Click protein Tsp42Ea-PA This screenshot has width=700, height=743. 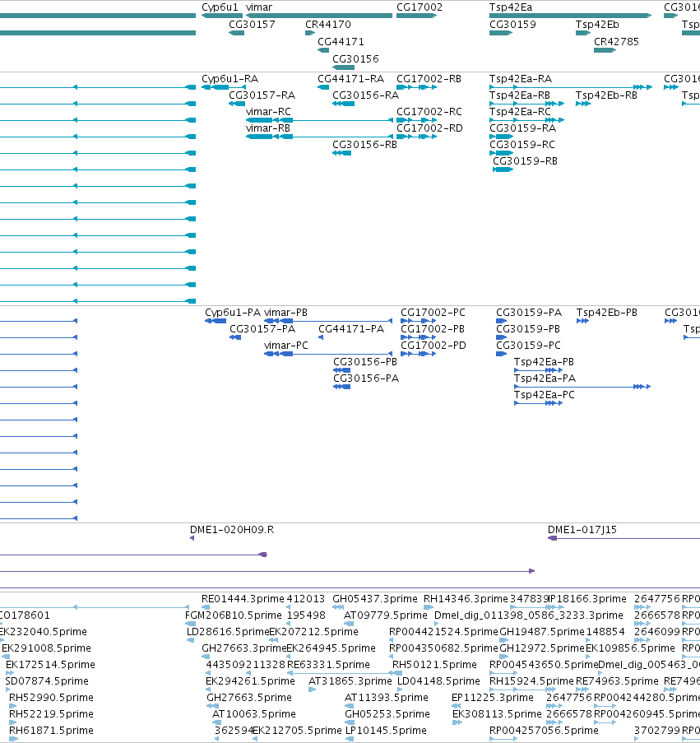coord(545,378)
